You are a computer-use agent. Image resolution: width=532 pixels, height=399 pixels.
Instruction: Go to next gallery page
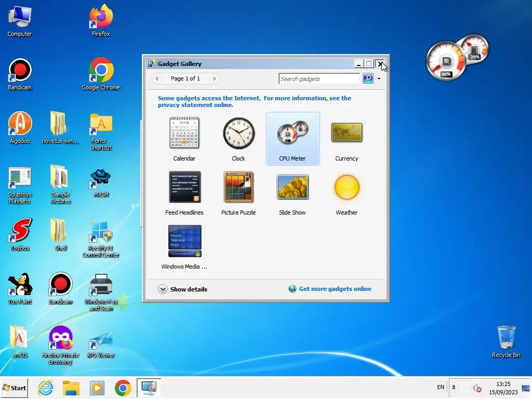pos(214,79)
